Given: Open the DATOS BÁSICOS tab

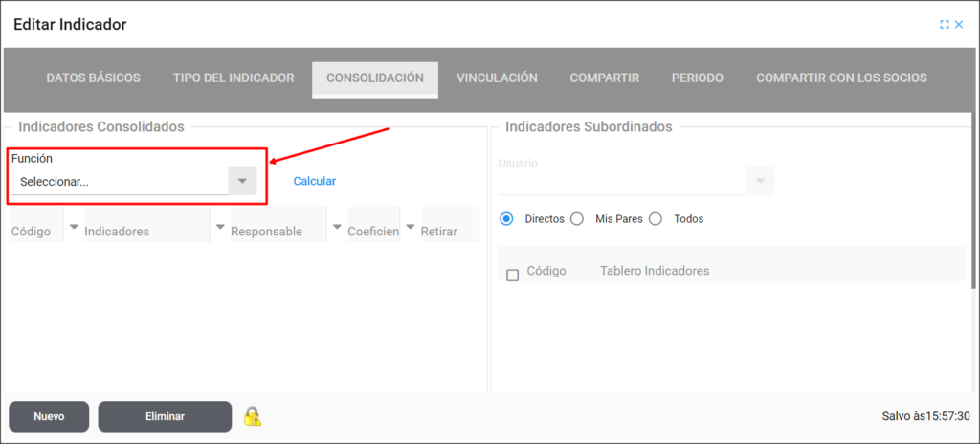Looking at the screenshot, I should coord(93,78).
